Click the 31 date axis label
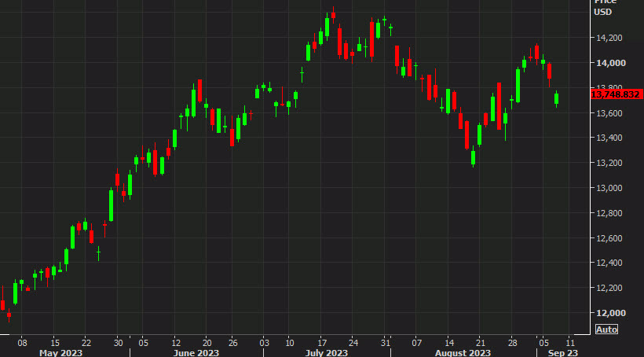The width and height of the screenshot is (644, 357). tap(385, 343)
